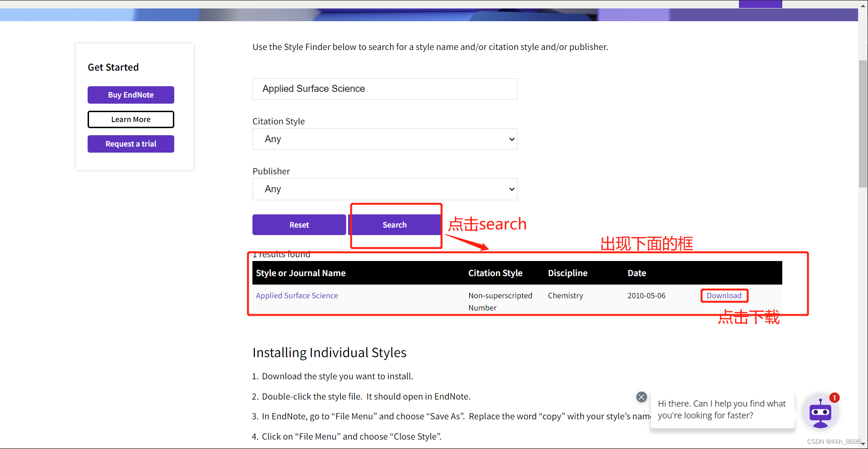868x449 pixels.
Task: Click the 'Close Style' instruction step
Action: [351, 436]
